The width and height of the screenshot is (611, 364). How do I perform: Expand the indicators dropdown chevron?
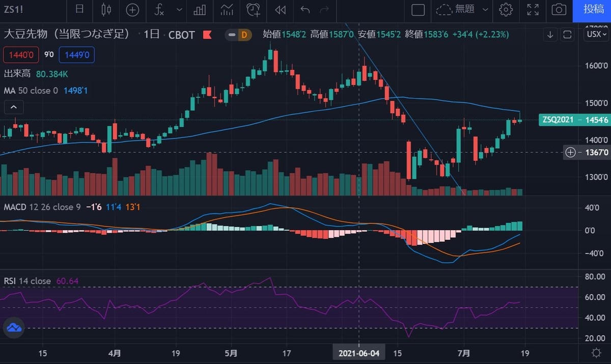click(x=179, y=9)
